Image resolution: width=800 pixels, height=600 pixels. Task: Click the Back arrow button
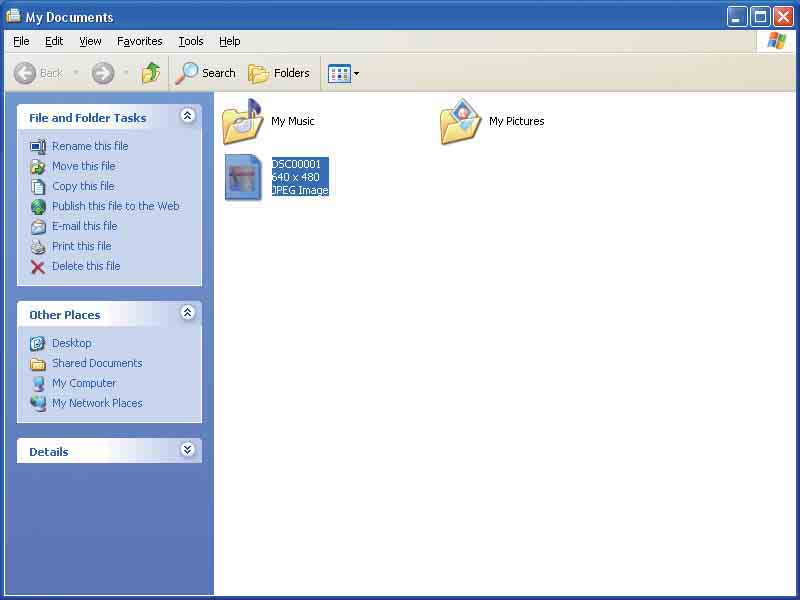click(25, 73)
